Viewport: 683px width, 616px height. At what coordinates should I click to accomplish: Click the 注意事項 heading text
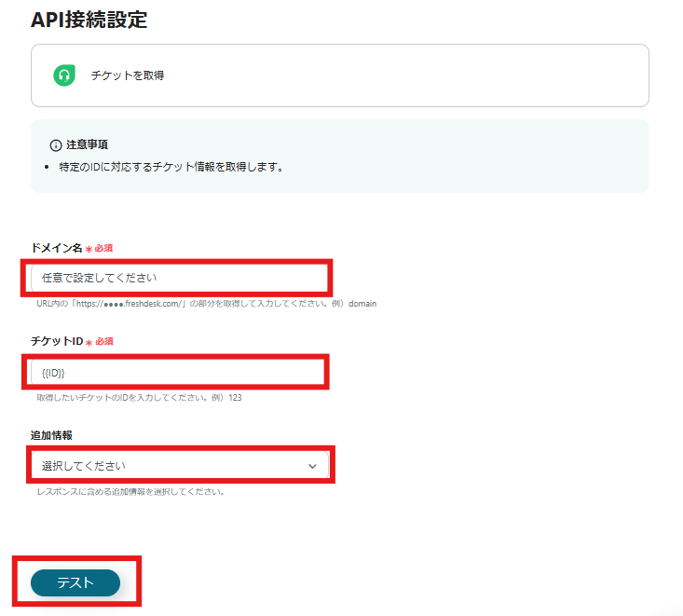[x=87, y=144]
